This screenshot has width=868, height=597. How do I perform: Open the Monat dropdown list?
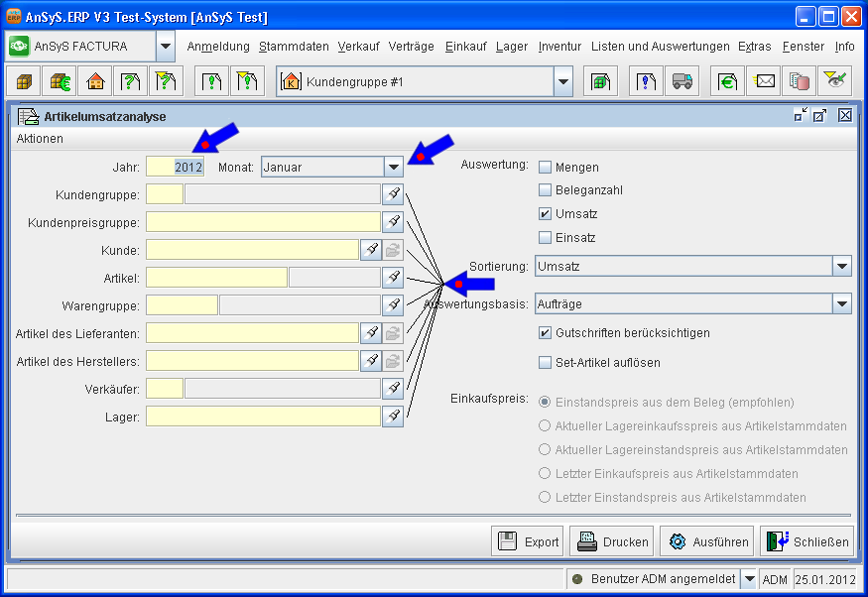[x=394, y=168]
